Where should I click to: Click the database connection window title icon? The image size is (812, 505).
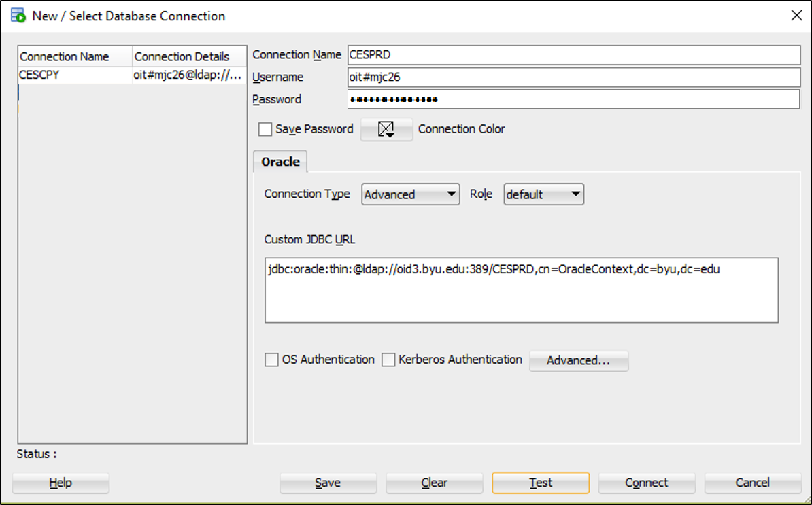pyautogui.click(x=18, y=16)
